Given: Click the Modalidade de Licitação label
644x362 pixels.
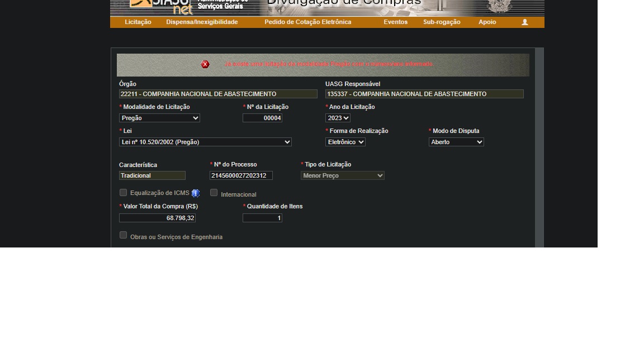Looking at the screenshot, I should 157,107.
